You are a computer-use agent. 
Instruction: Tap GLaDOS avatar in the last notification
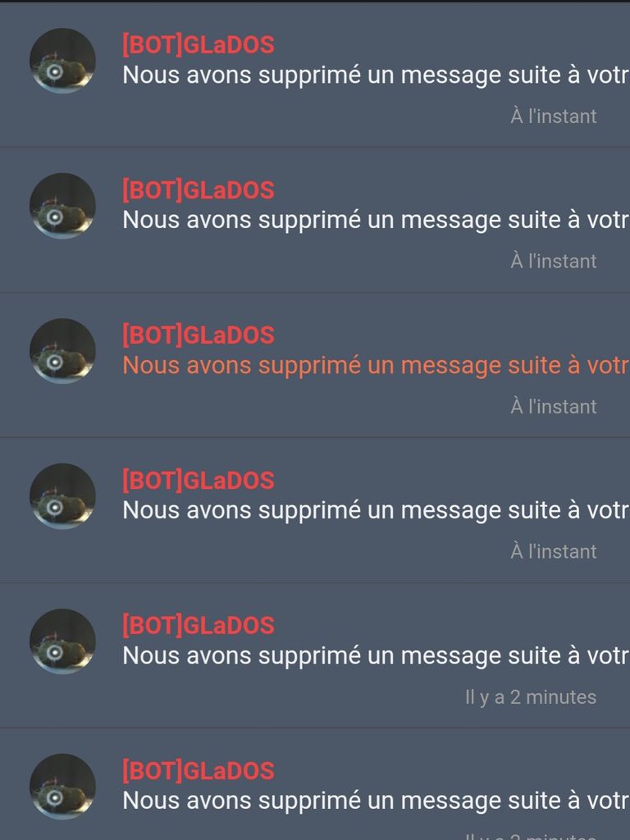pyautogui.click(x=62, y=787)
